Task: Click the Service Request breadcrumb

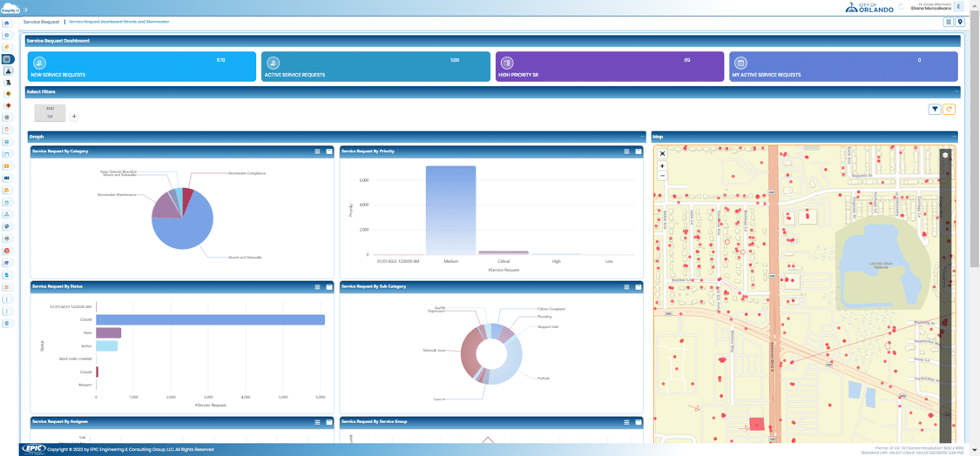Action: tap(41, 22)
